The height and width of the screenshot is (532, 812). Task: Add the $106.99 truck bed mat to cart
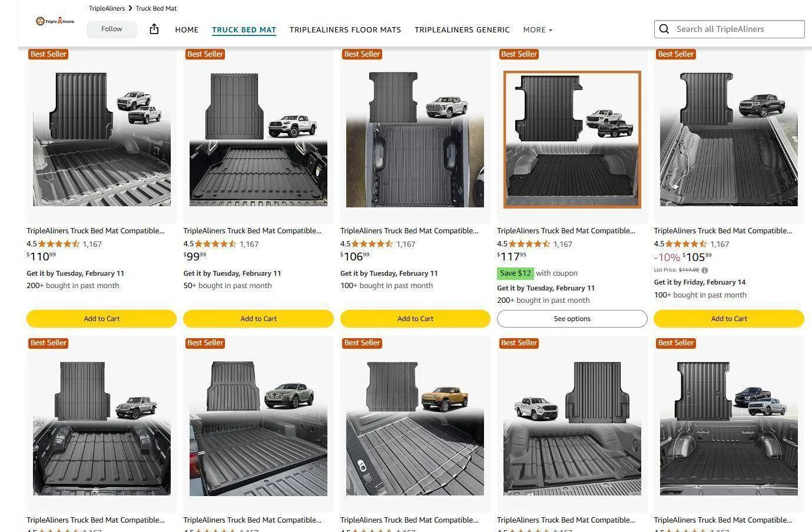tap(415, 319)
